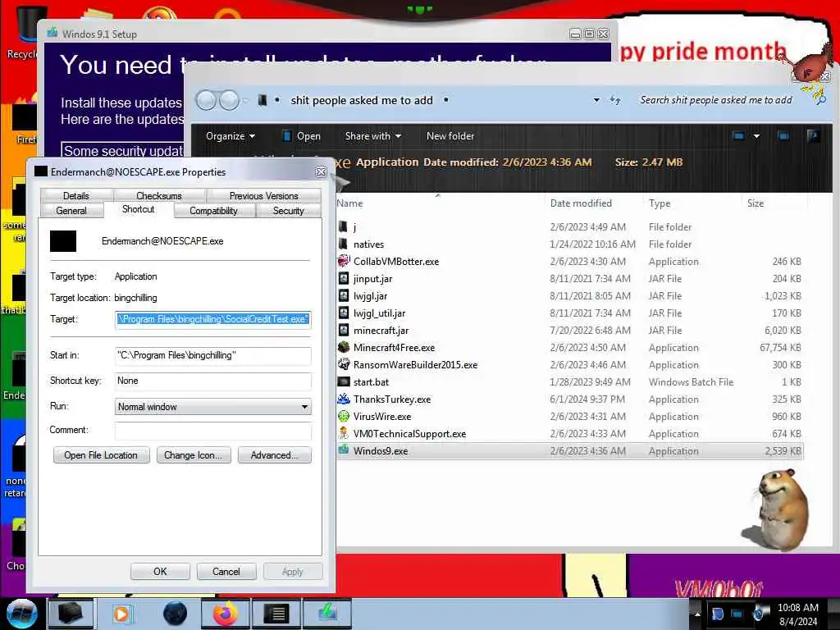Click Open in the Explorer toolbar
840x630 pixels.
(x=302, y=136)
